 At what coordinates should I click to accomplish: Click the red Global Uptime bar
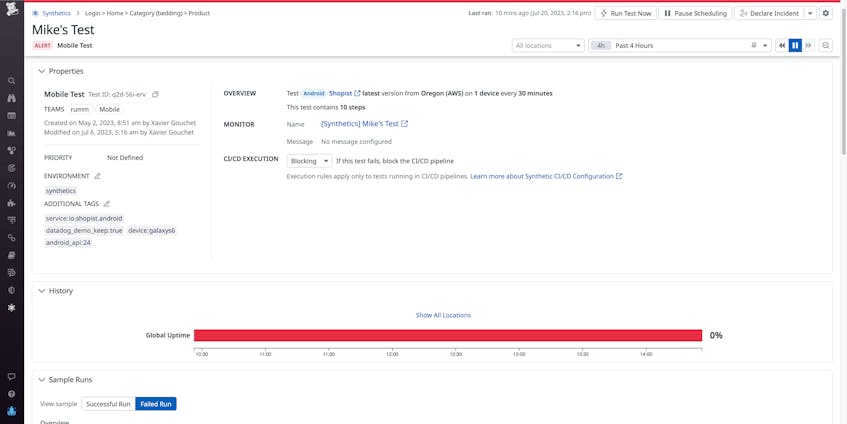(x=448, y=335)
